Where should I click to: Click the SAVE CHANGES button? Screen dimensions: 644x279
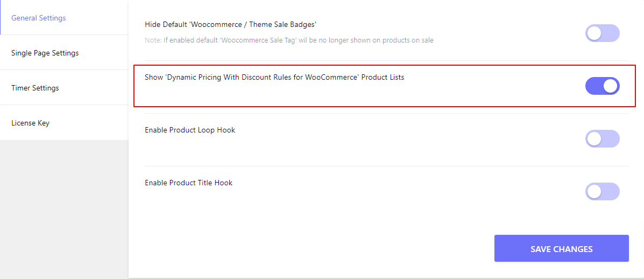click(562, 248)
